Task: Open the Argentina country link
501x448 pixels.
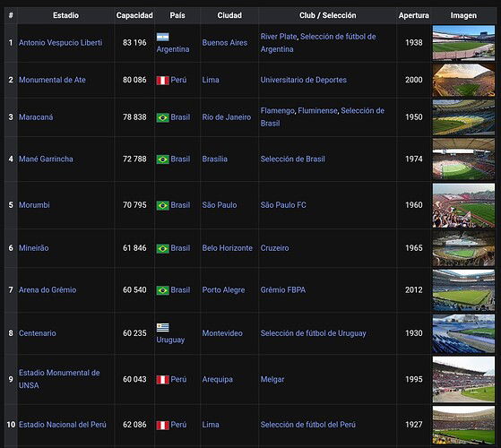Action: (173, 49)
